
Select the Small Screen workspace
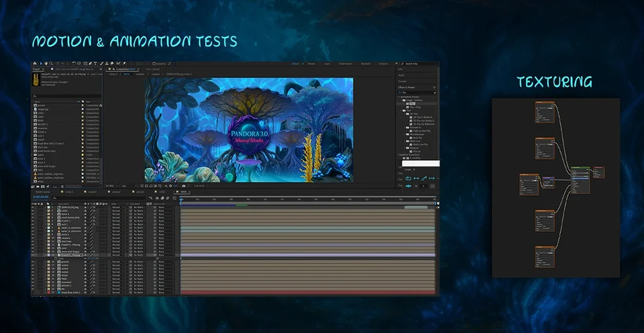pyautogui.click(x=345, y=64)
